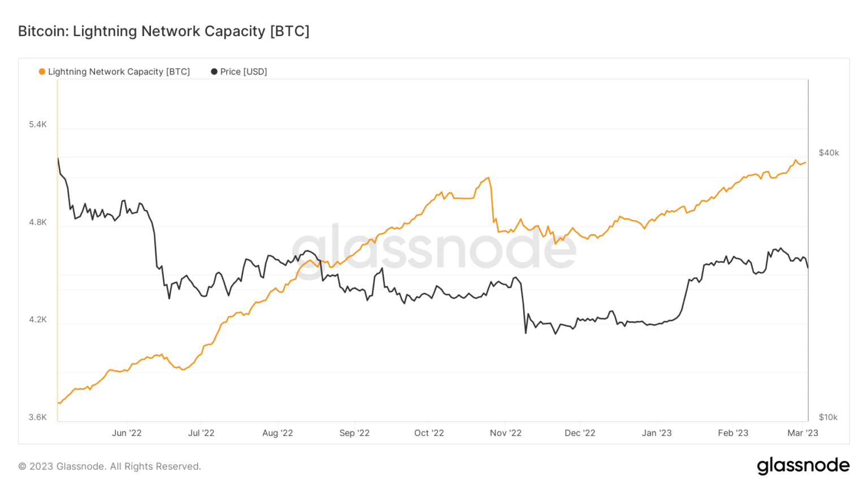Click the copyright Glassnode notice
Screen dimensions: 868x488
click(110, 467)
